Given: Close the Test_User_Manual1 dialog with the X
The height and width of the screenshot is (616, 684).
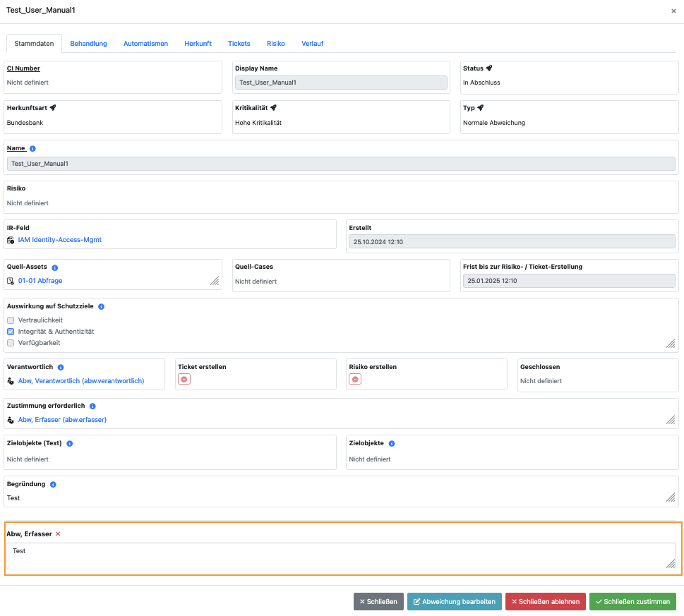Looking at the screenshot, I should point(673,11).
